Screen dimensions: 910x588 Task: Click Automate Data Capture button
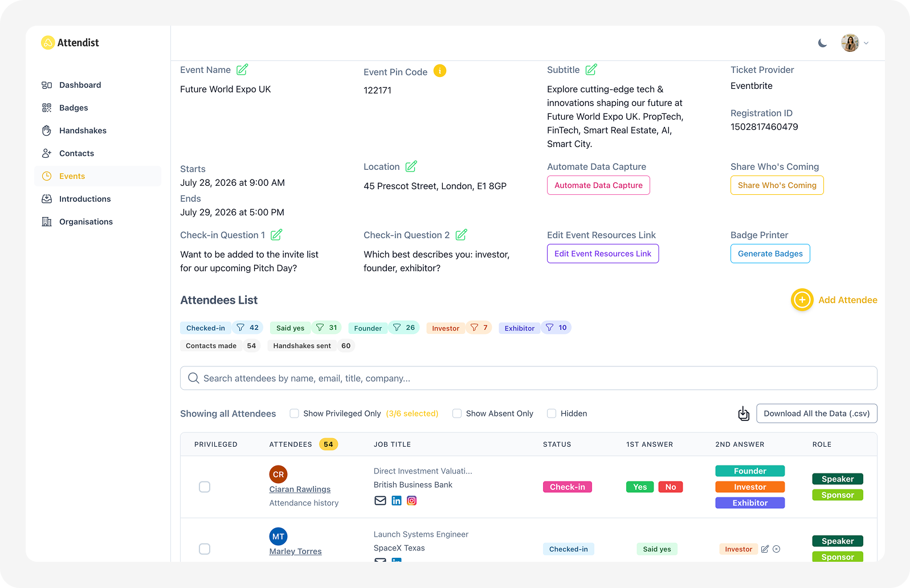[x=598, y=185]
